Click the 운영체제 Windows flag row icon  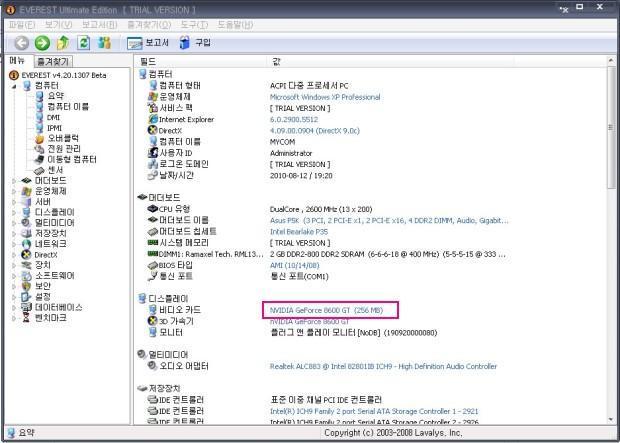(153, 97)
